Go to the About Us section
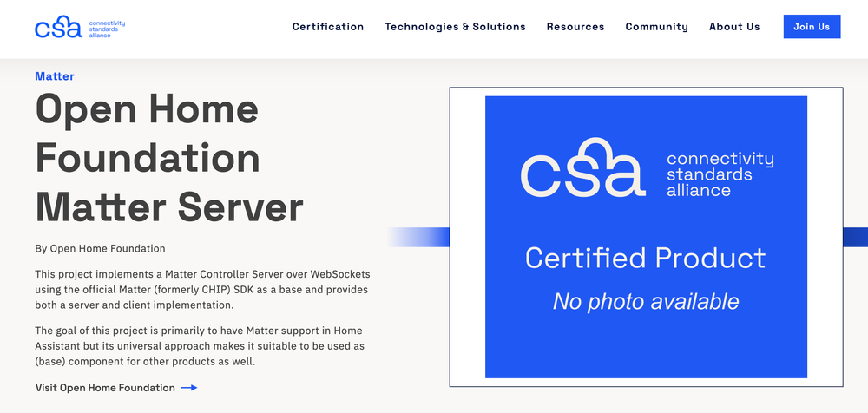This screenshot has width=868, height=413. pos(733,27)
